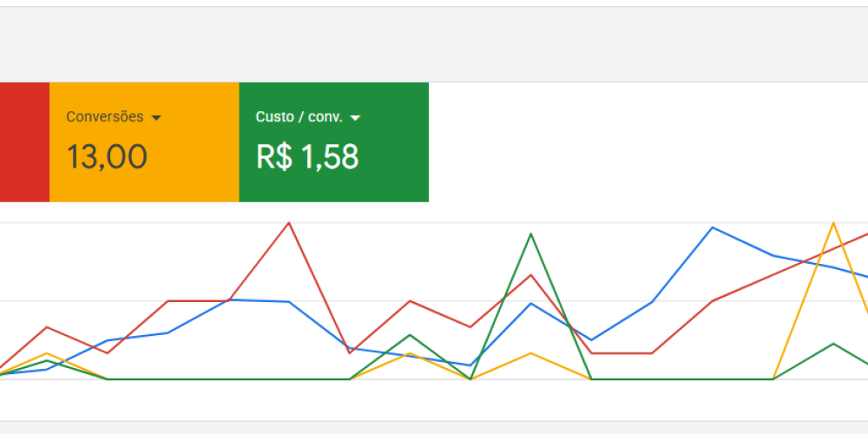This screenshot has width=868, height=434.
Task: Click the tall yellow line peak
Action: pos(833,223)
